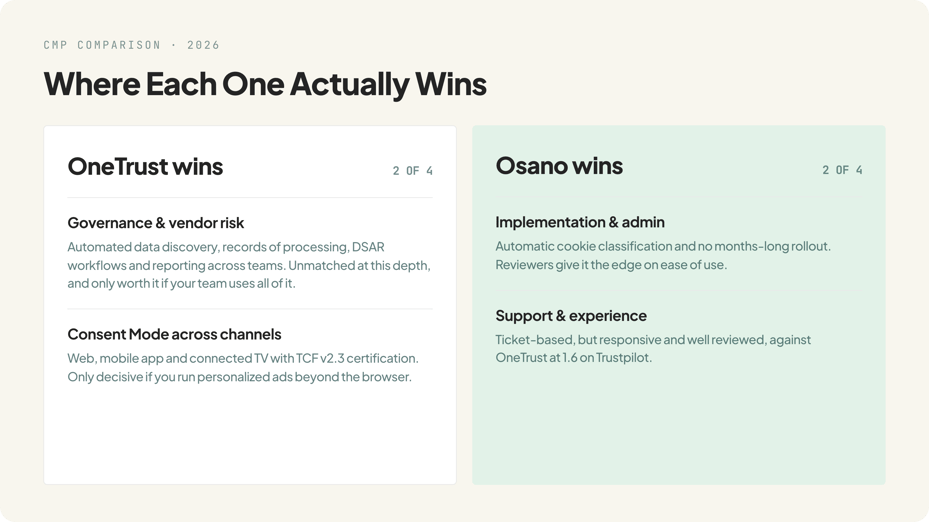This screenshot has height=522, width=929.
Task: Click the divider line under 'OneTrust wins'
Action: pos(250,197)
